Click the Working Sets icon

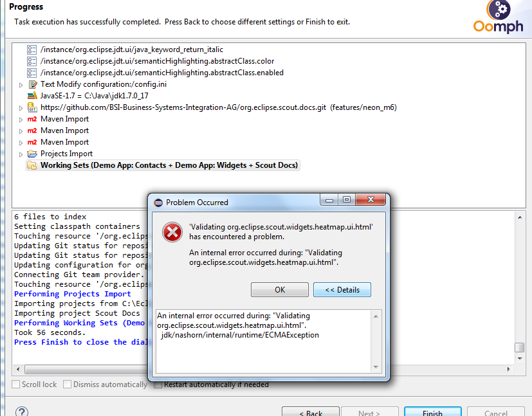[x=32, y=165]
